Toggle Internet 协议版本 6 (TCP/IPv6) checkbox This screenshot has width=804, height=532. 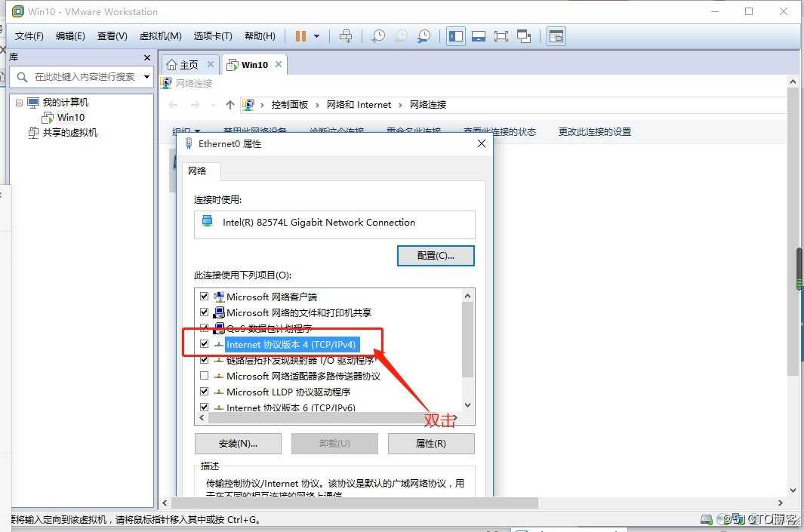[204, 407]
